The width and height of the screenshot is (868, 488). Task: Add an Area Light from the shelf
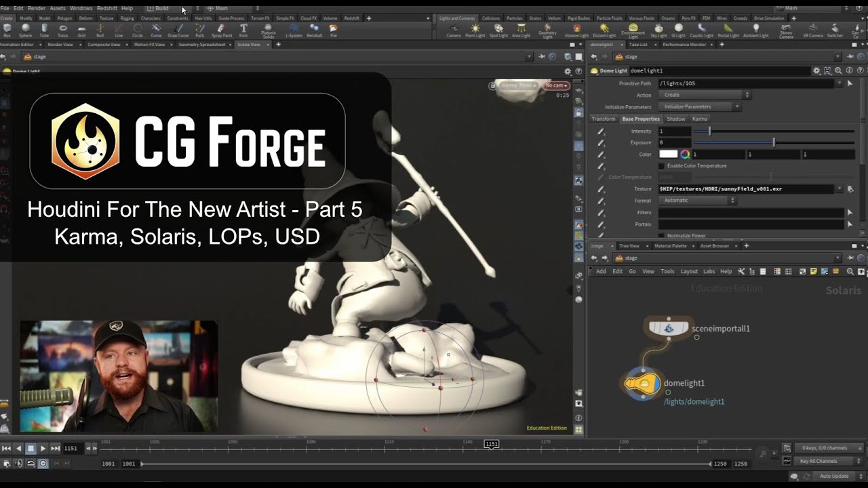521,30
